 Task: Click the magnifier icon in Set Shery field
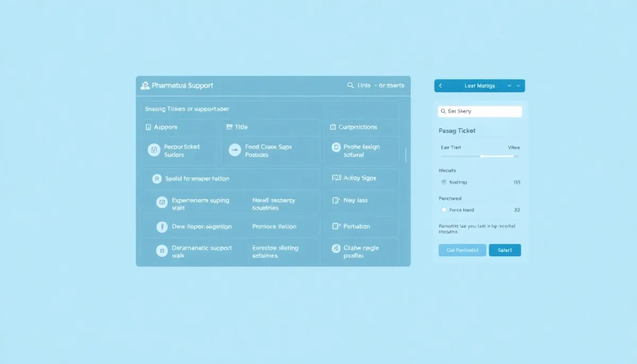(x=443, y=111)
